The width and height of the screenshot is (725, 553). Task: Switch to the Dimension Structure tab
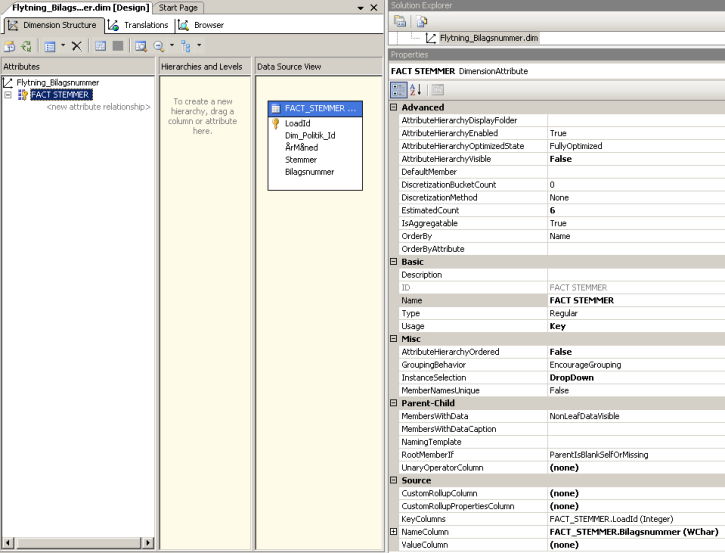click(52, 25)
